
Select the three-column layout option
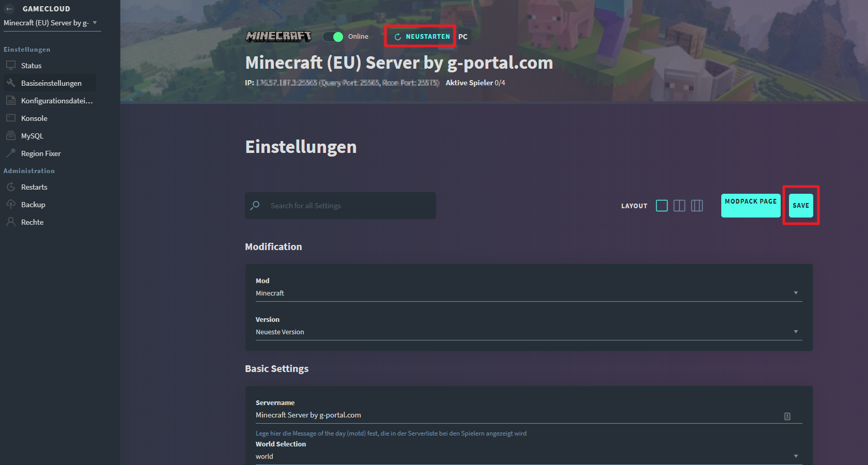(x=697, y=206)
